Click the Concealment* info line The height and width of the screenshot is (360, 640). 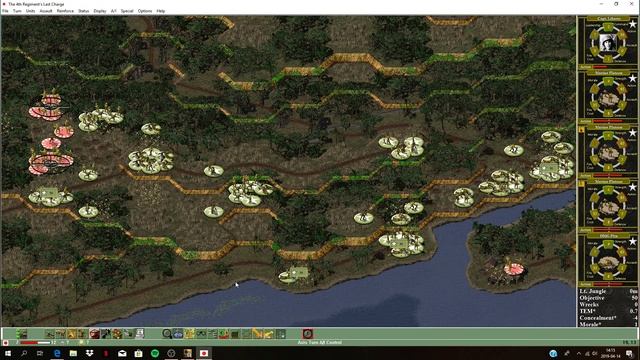pyautogui.click(x=608, y=318)
